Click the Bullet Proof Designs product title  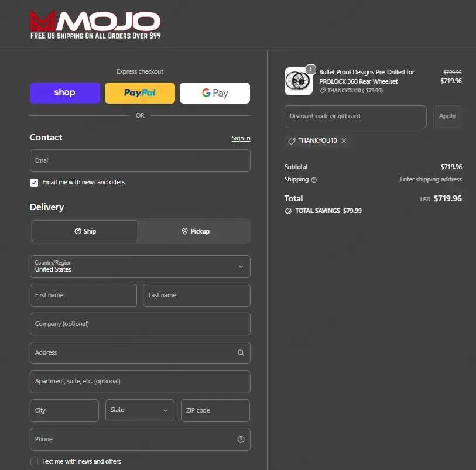367,77
